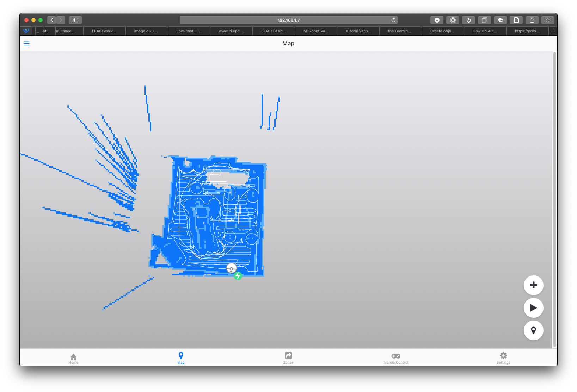The width and height of the screenshot is (577, 392).
Task: Go forward in Safari history
Action: coord(61,20)
